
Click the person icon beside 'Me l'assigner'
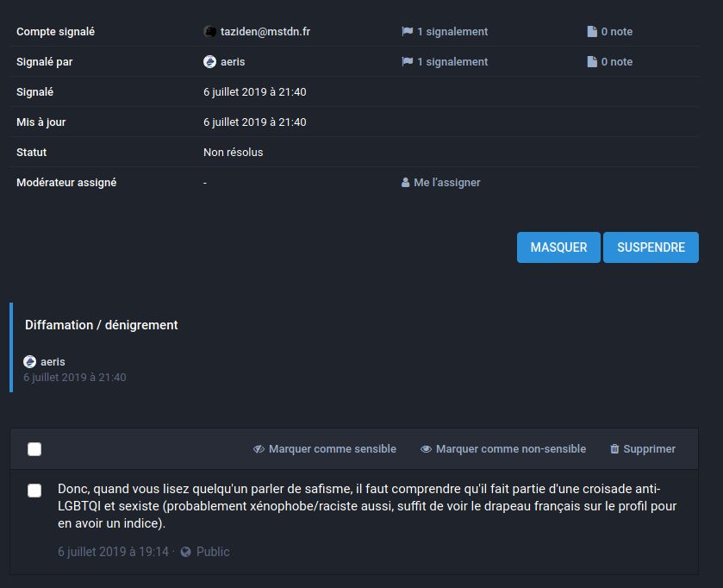pyautogui.click(x=405, y=183)
